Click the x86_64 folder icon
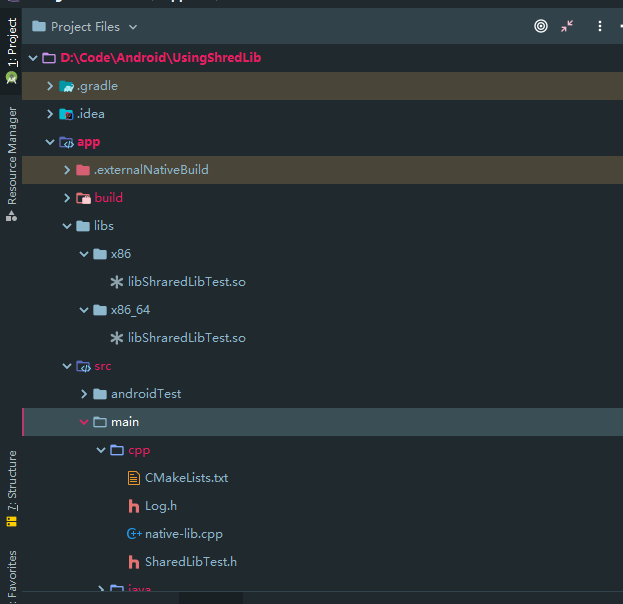Viewport: 623px width, 604px height. click(100, 310)
